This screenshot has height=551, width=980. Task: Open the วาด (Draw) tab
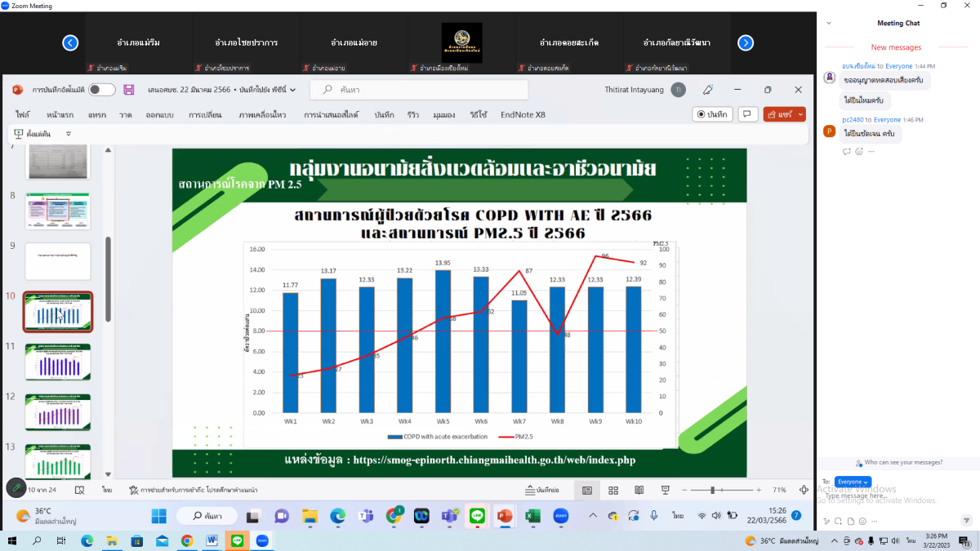pos(125,115)
